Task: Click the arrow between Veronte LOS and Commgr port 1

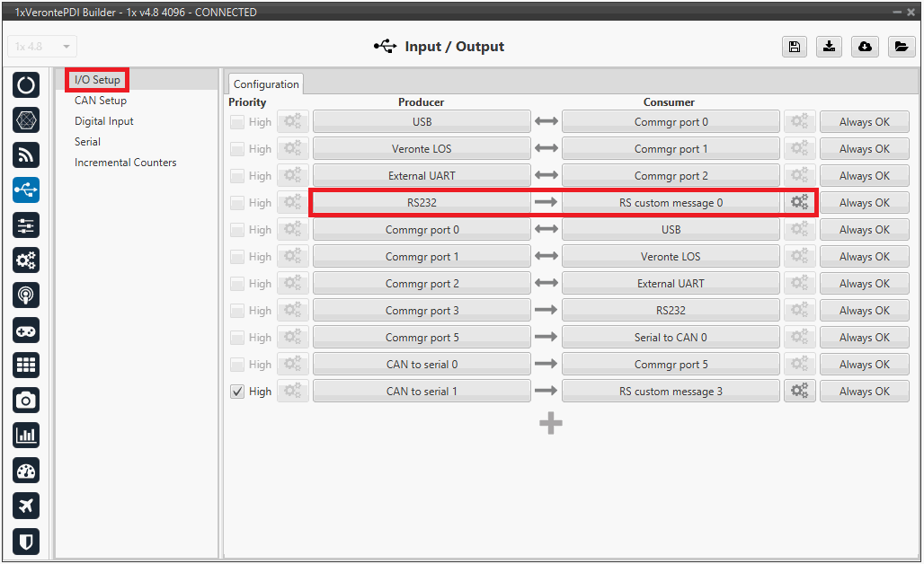Action: click(x=546, y=149)
